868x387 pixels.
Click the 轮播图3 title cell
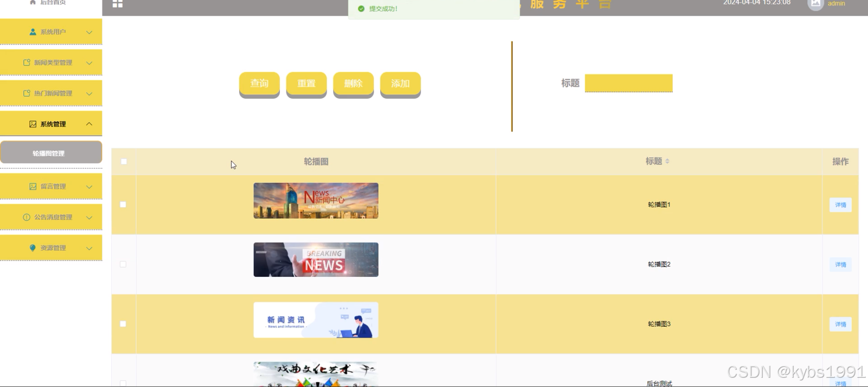tap(659, 324)
